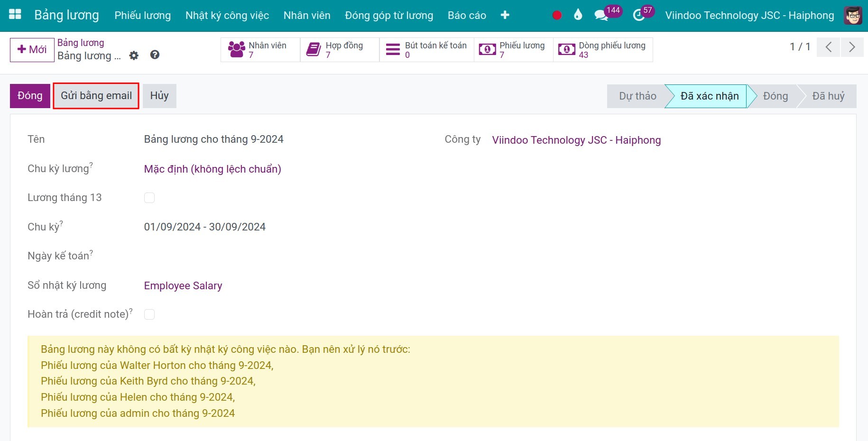
Task: Click the Bảng lương app title
Action: [x=66, y=15]
